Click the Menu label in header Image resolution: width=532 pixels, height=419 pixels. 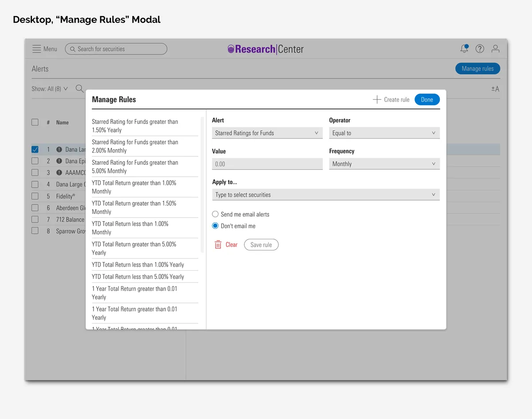pyautogui.click(x=50, y=49)
